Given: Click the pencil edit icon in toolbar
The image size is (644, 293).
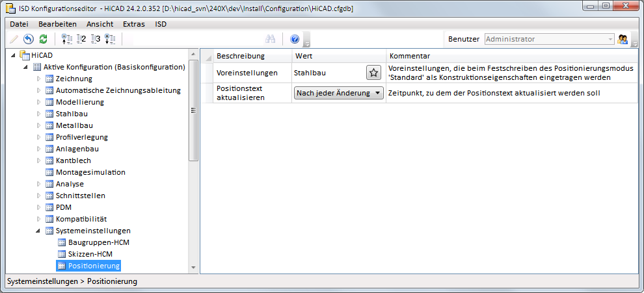Looking at the screenshot, I should (x=14, y=39).
